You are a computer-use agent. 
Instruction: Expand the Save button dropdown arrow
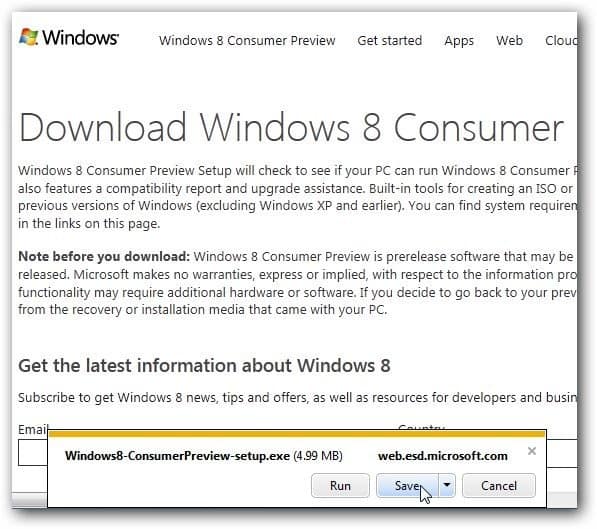[x=447, y=485]
